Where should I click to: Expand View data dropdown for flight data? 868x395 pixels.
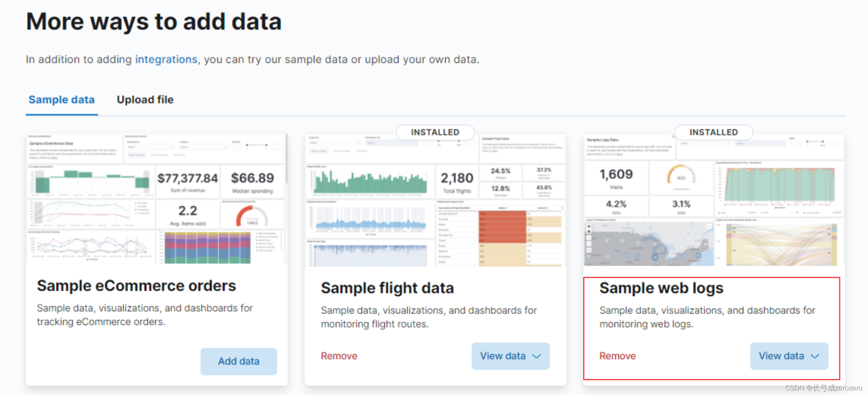click(510, 356)
